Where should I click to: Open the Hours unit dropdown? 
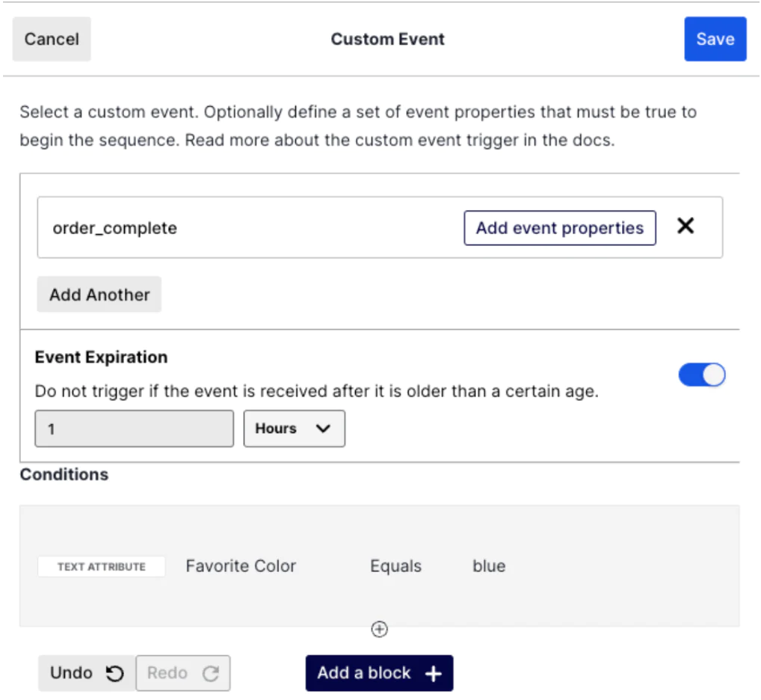coord(294,429)
